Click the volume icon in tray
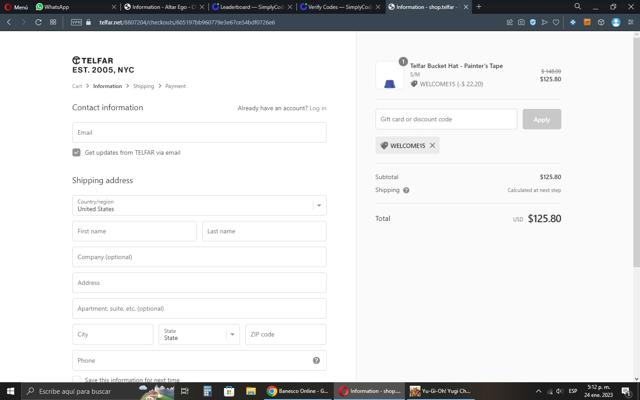This screenshot has height=400, width=640. (x=559, y=391)
